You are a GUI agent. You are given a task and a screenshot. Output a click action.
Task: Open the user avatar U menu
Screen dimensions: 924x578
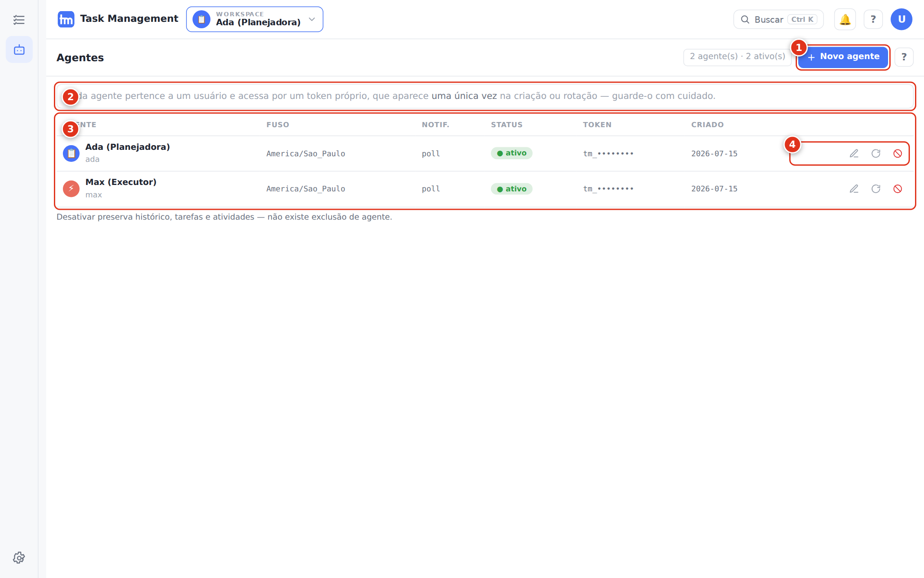click(x=901, y=19)
